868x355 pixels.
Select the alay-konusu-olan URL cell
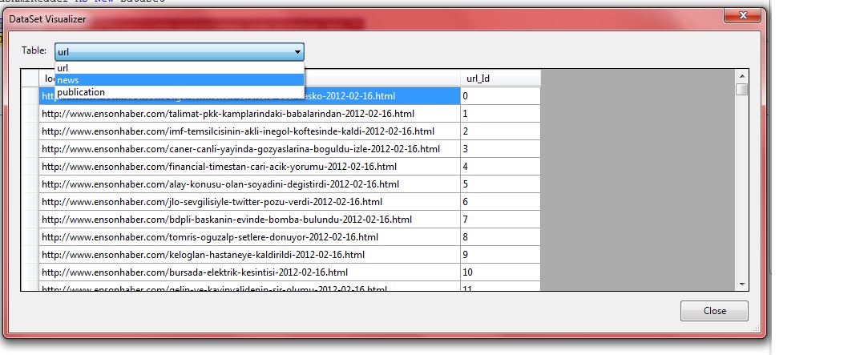[x=249, y=184]
